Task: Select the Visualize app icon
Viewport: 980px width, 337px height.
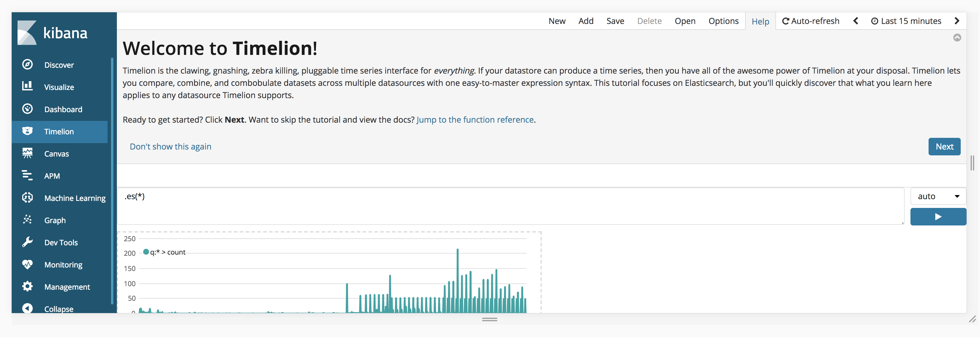Action: pyautogui.click(x=27, y=86)
